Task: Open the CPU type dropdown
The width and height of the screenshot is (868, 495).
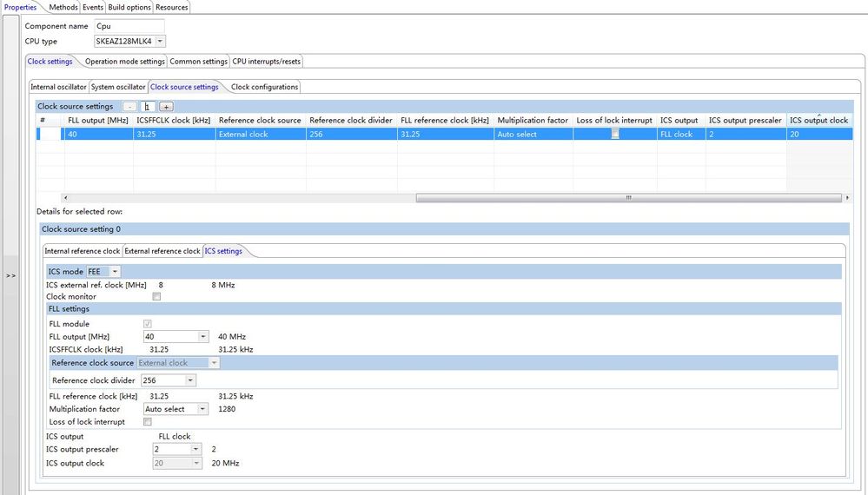Action: [x=160, y=41]
